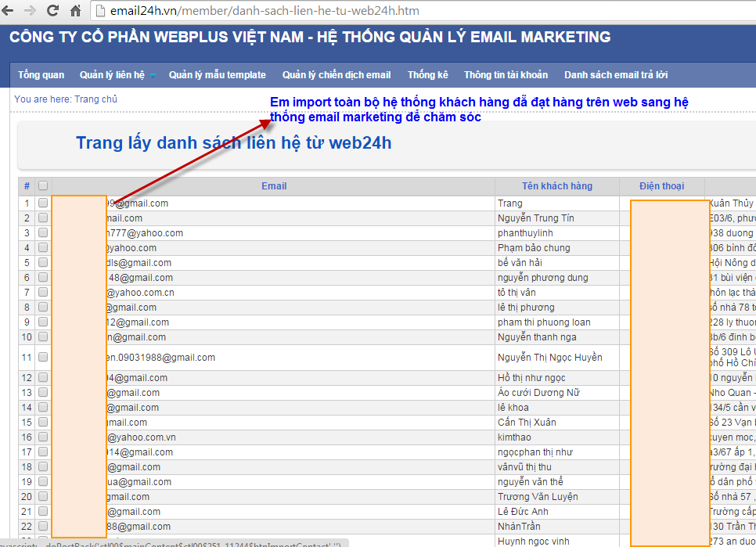
Task: Open the Thống kê menu
Action: click(428, 74)
